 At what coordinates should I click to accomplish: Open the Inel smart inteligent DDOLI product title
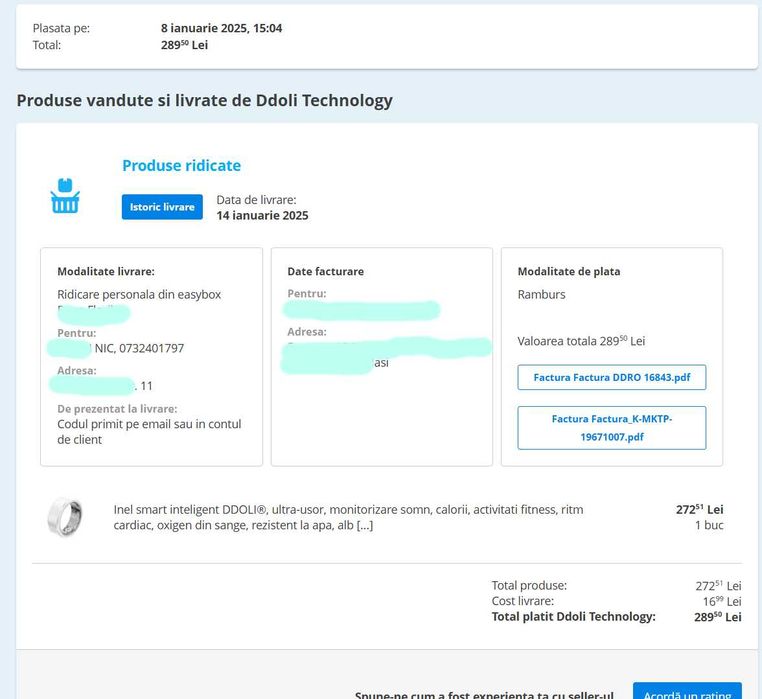point(348,517)
